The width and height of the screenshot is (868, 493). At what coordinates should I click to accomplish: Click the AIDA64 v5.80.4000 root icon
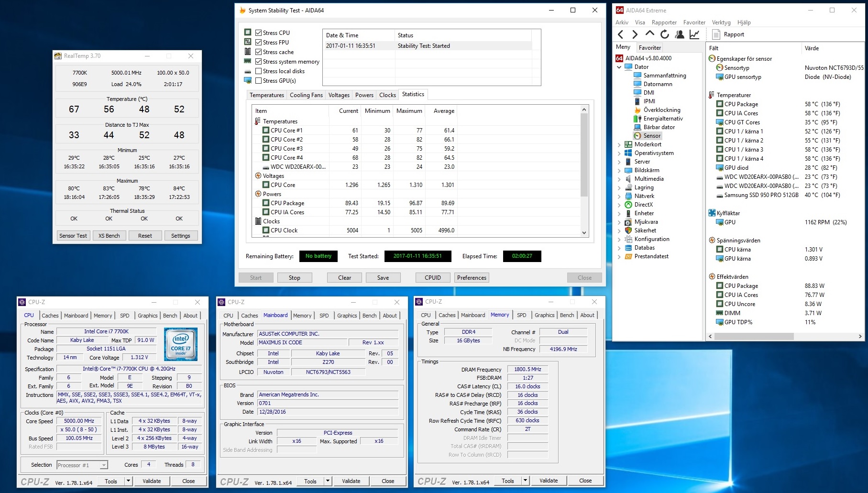click(619, 58)
